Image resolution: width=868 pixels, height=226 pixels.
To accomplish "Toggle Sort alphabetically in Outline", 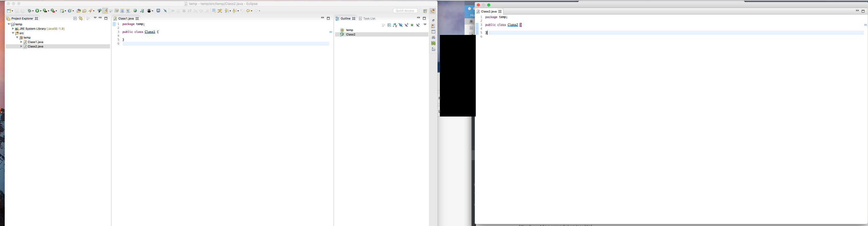I will 395,25.
